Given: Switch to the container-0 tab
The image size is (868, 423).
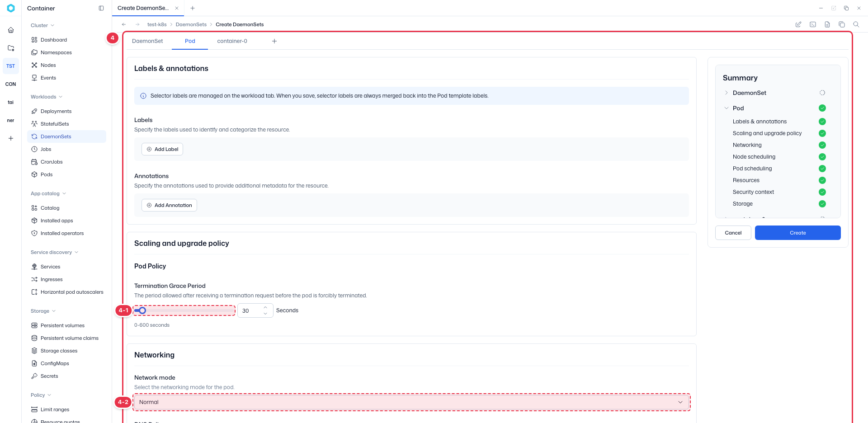Looking at the screenshot, I should pos(232,41).
